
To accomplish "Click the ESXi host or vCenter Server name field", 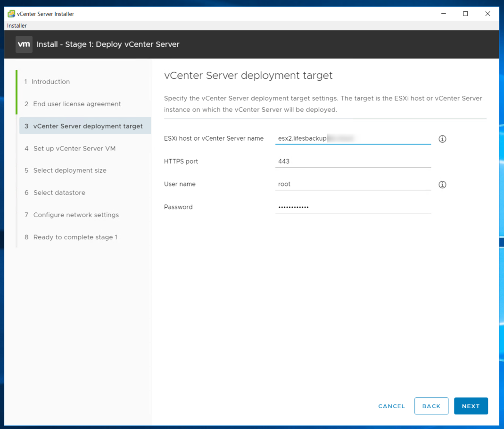I will click(353, 138).
